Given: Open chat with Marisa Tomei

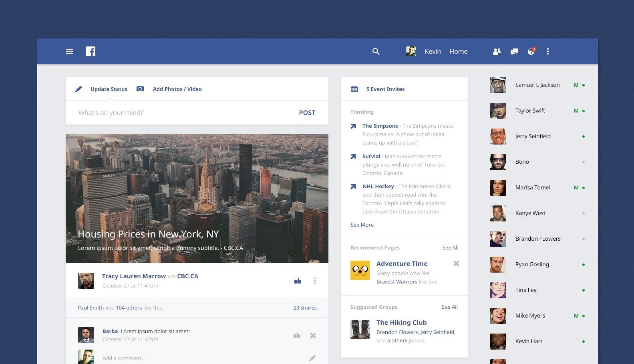Looking at the screenshot, I should pos(538,187).
